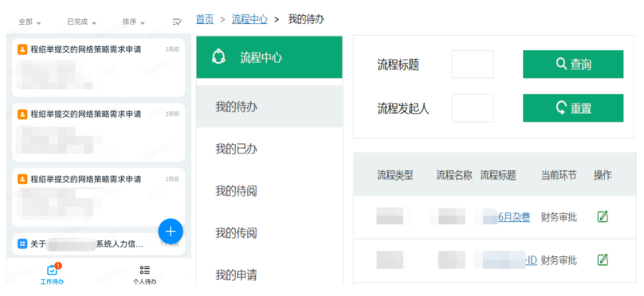Tap the blue plus floating button
This screenshot has width=644, height=296.
pos(171,232)
